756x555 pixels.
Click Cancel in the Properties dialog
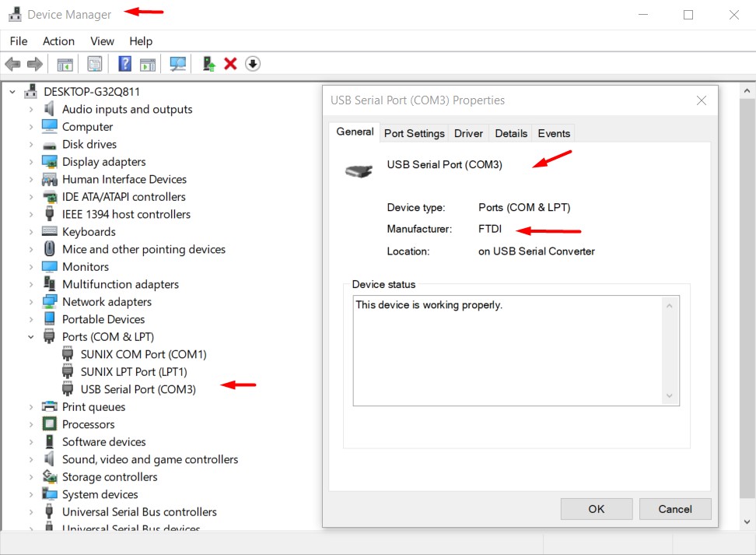tap(675, 509)
